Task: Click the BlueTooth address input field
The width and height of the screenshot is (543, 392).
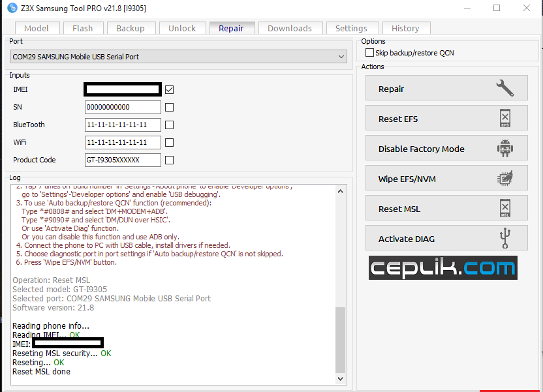Action: pos(123,125)
